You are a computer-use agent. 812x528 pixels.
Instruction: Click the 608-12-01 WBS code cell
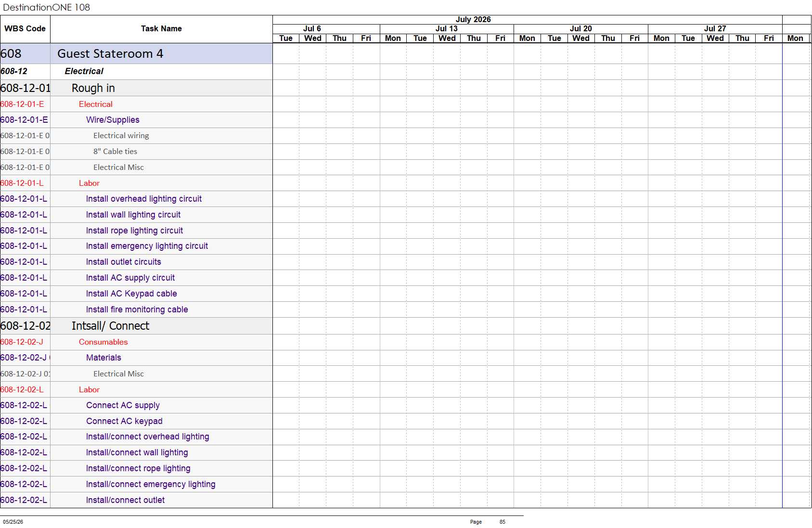point(25,88)
